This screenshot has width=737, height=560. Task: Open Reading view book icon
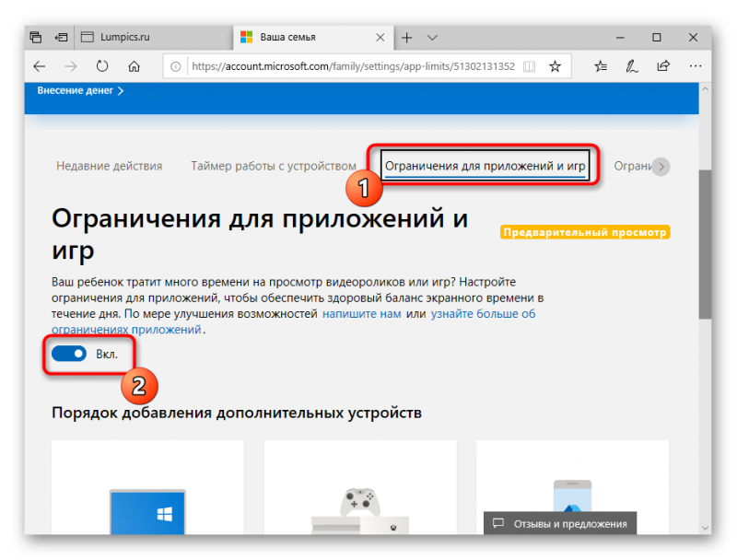tap(529, 66)
